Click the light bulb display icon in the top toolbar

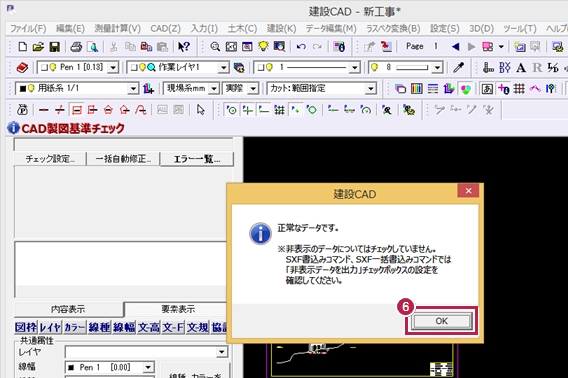(263, 47)
